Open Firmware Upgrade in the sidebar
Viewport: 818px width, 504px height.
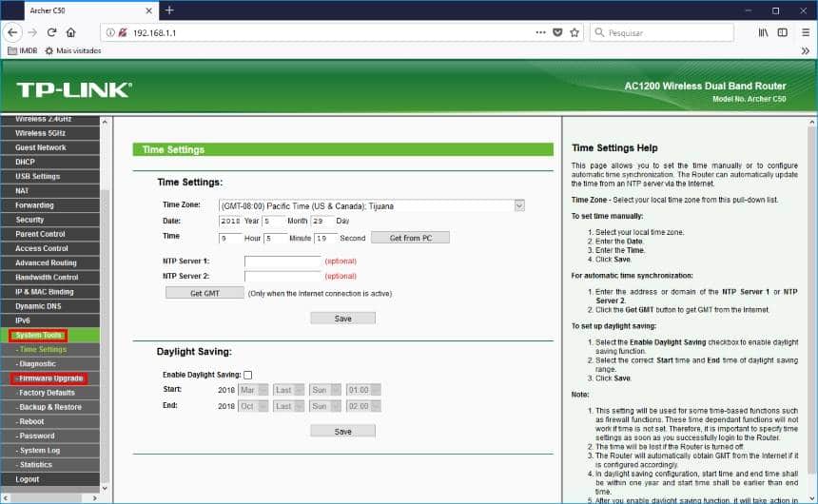click(50, 378)
